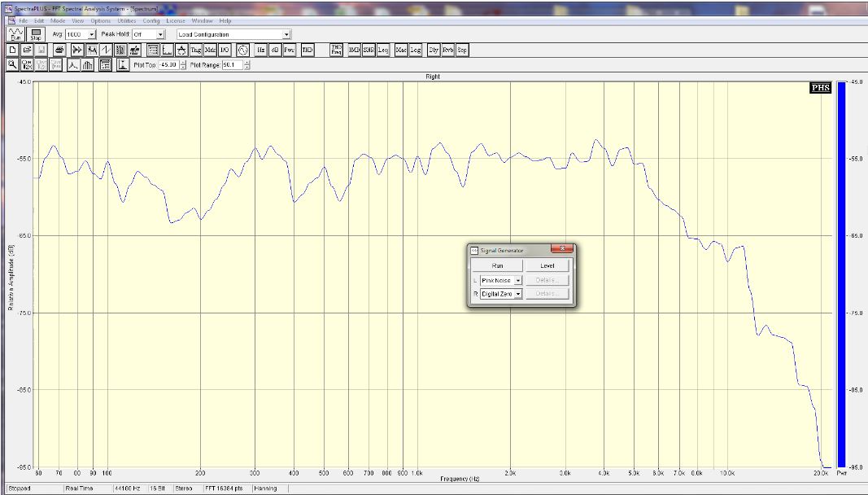Click the Plot Range spinner arrows
Image resolution: width=868 pixels, height=495 pixels.
[246, 65]
